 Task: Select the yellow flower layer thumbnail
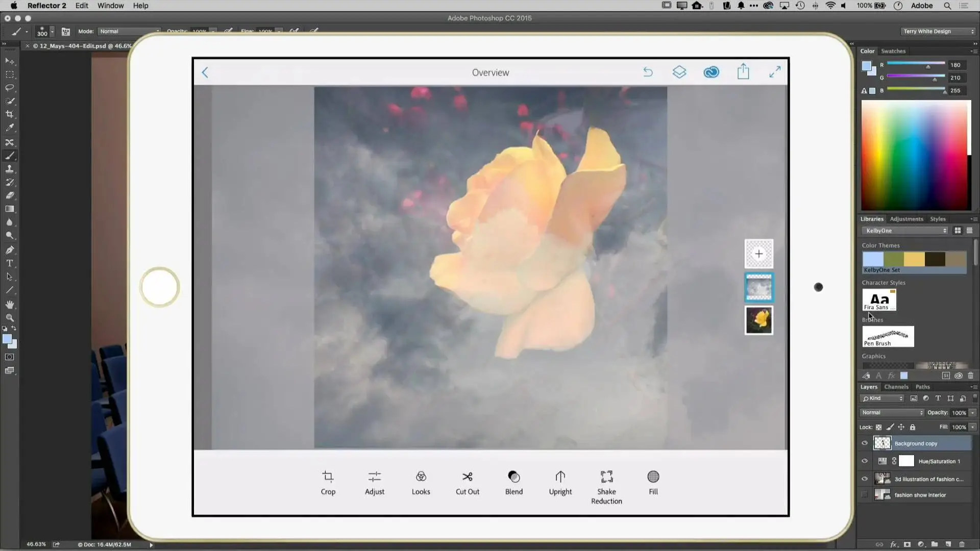[758, 320]
